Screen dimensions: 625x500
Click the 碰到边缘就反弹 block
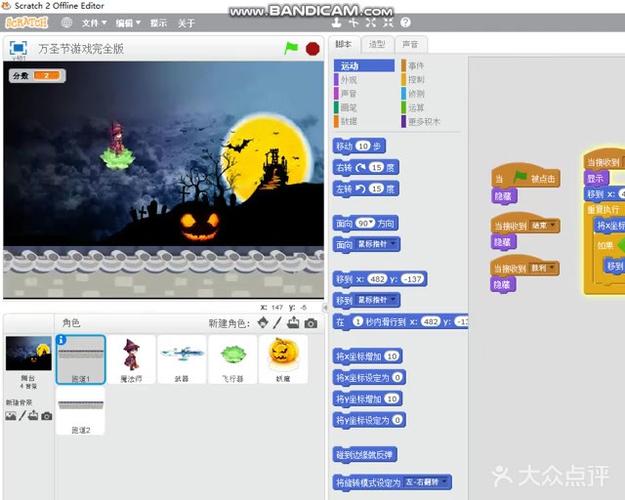[365, 455]
